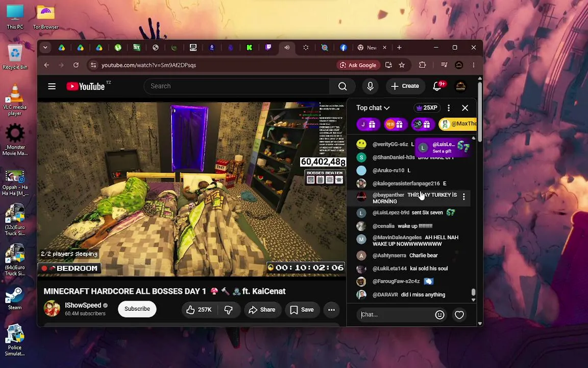Open a new browser tab
The height and width of the screenshot is (368, 588).
(399, 48)
